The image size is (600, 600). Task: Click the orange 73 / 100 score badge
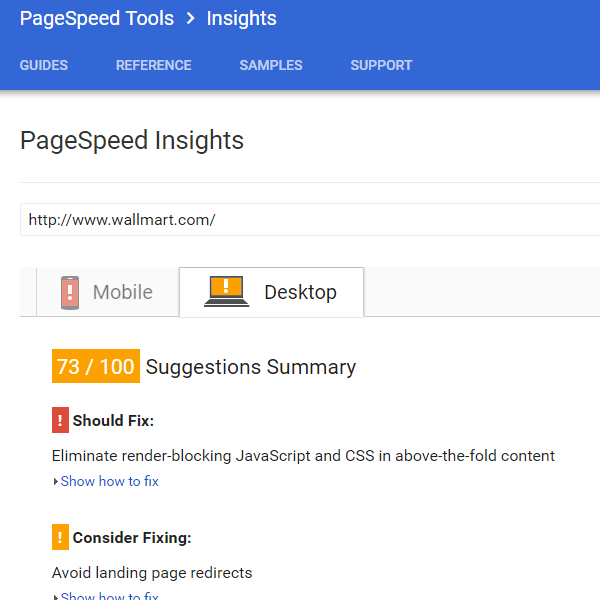pyautogui.click(x=96, y=366)
